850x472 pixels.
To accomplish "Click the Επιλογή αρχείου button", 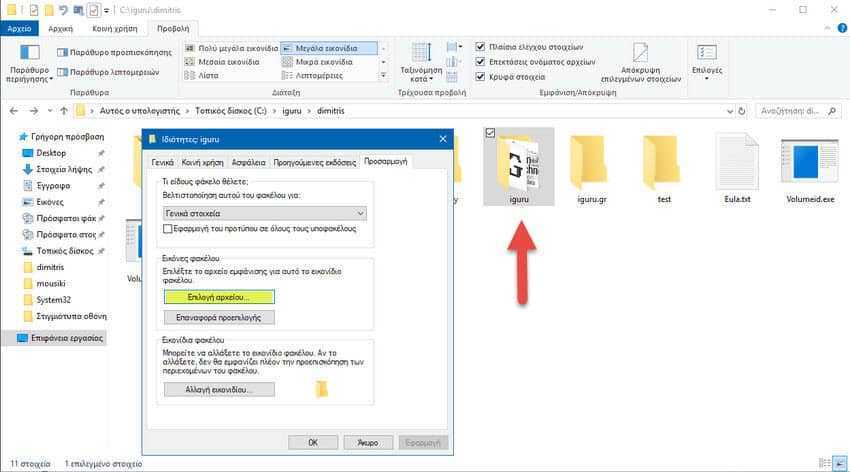I will (219, 297).
